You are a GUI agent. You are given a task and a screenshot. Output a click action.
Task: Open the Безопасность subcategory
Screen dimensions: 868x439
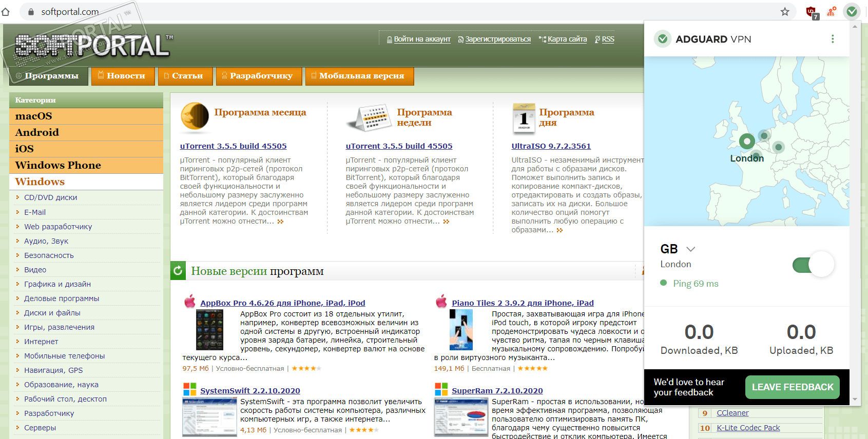click(49, 255)
